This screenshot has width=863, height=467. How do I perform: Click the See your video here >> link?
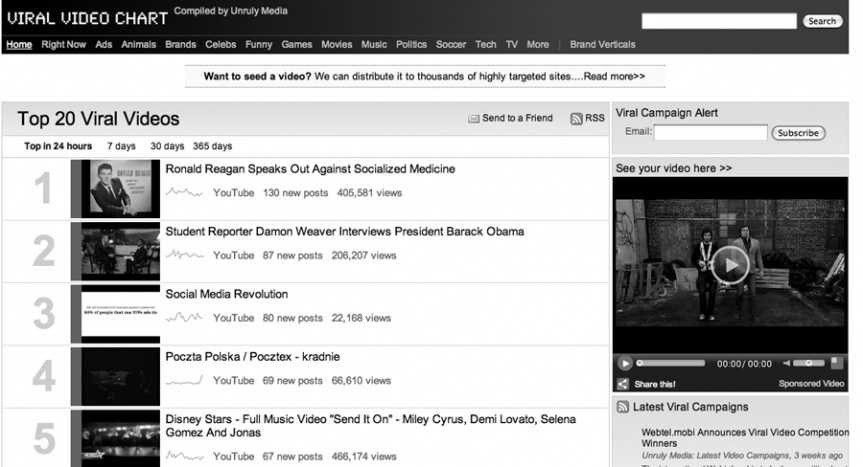coord(674,168)
